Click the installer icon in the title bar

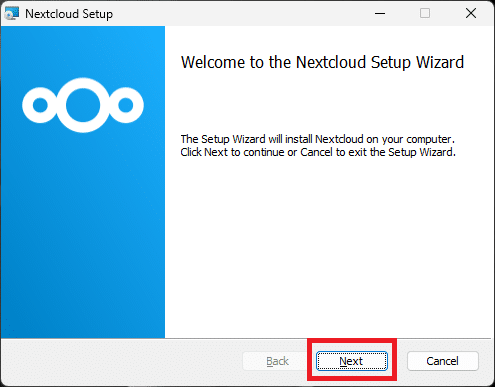[12, 14]
